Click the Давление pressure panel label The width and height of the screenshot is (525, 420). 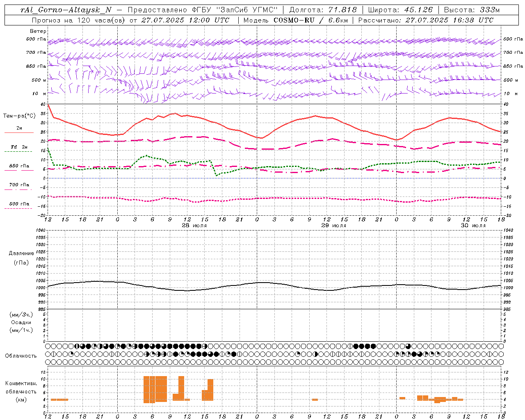pos(21,253)
